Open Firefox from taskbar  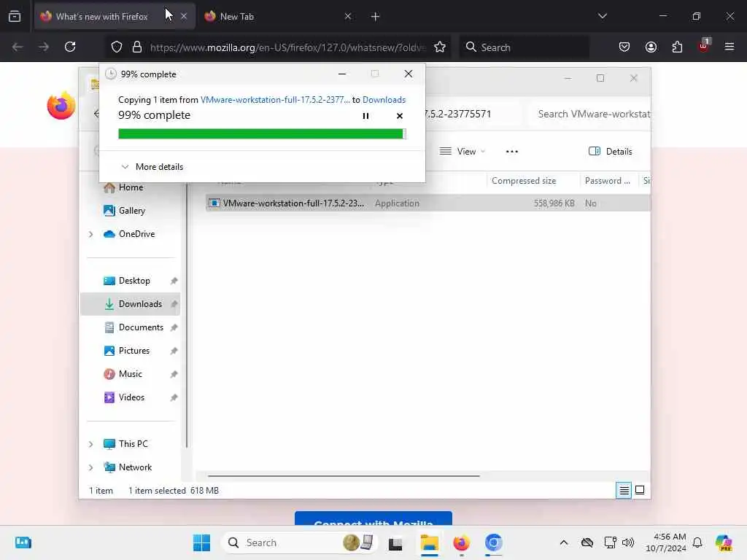coord(461,542)
